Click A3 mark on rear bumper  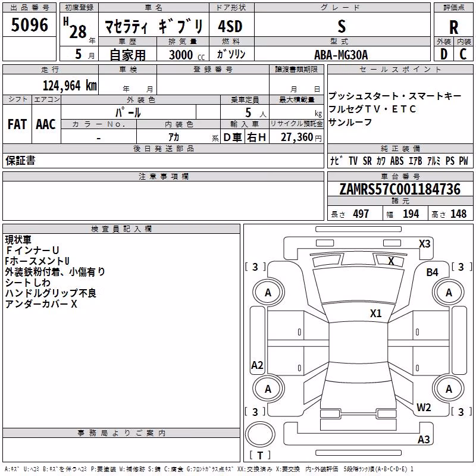(x=424, y=439)
